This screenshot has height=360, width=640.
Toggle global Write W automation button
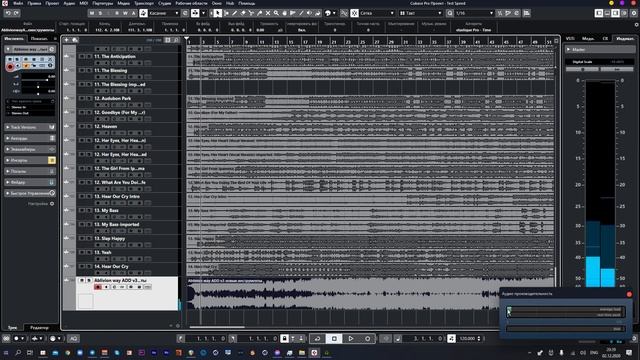(125, 13)
